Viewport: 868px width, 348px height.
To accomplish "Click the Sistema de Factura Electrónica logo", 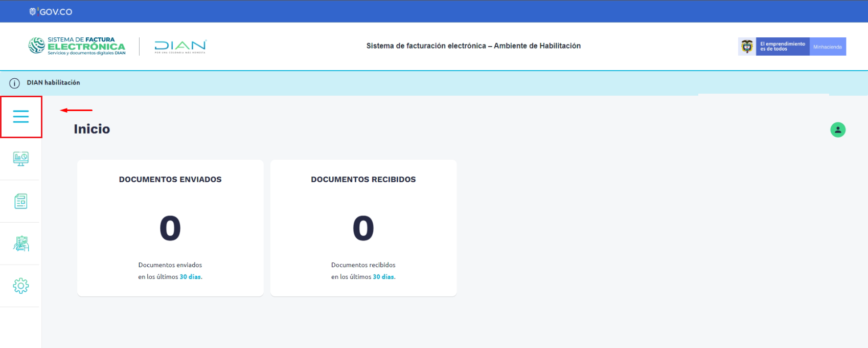I will coord(77,46).
